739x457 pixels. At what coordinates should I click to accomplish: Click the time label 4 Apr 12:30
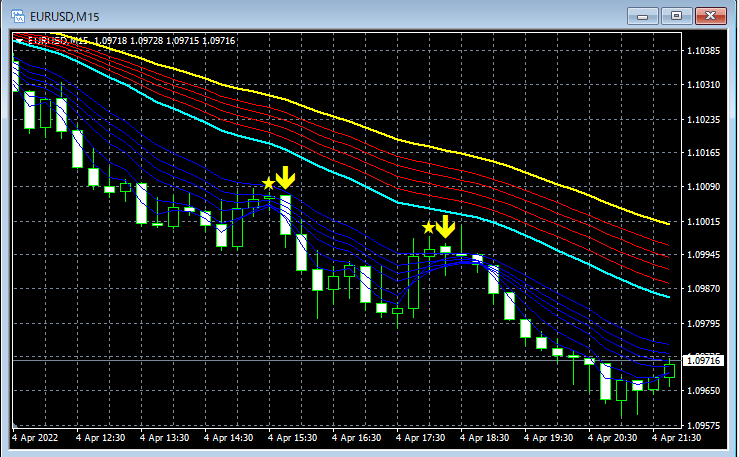(100, 438)
